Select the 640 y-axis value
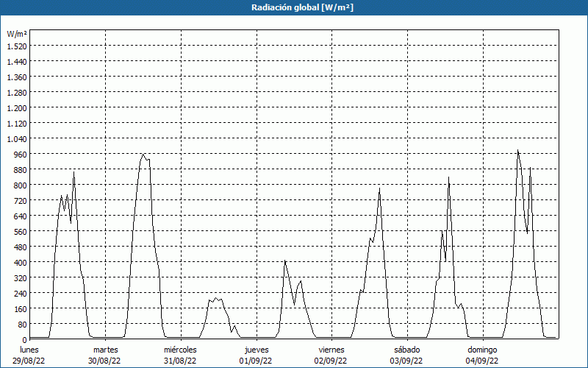 pos(21,216)
